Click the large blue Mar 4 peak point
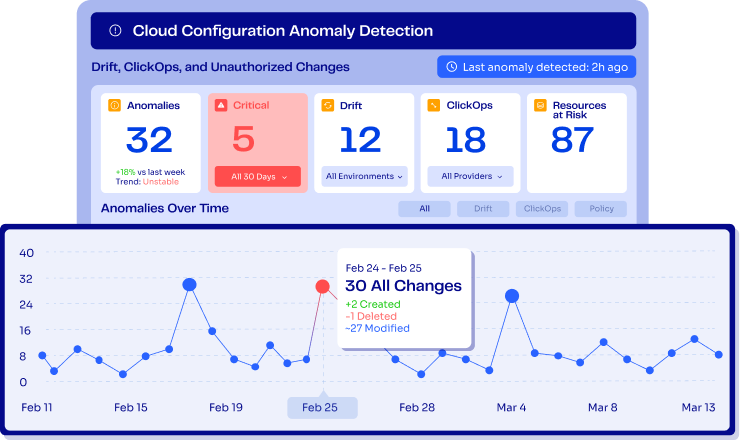The height and width of the screenshot is (440, 740). pyautogui.click(x=512, y=296)
